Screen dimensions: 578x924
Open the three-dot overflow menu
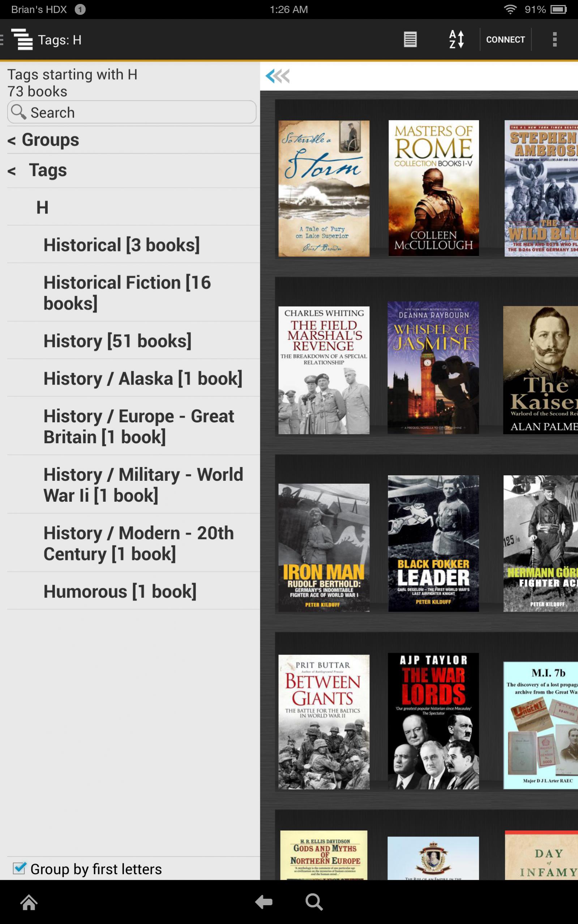[x=554, y=39]
